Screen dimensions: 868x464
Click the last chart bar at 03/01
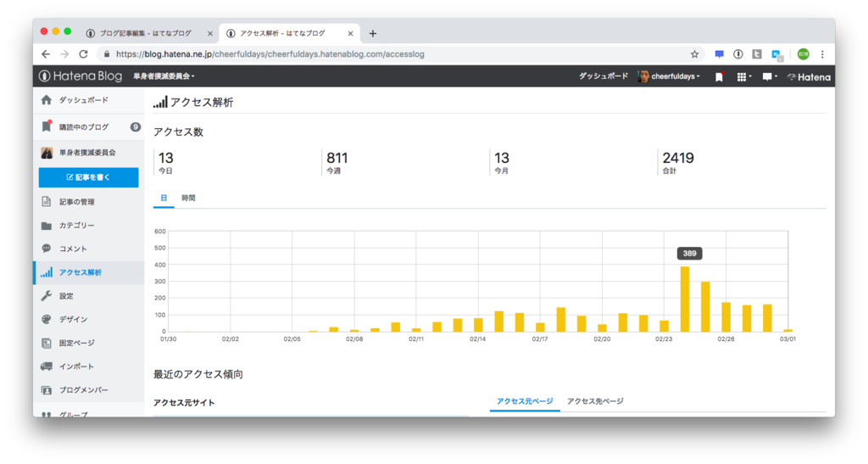coord(787,331)
